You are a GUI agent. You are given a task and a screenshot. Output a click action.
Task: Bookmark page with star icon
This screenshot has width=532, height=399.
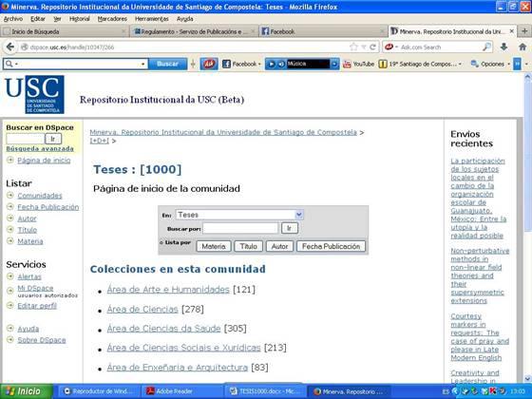click(353, 47)
